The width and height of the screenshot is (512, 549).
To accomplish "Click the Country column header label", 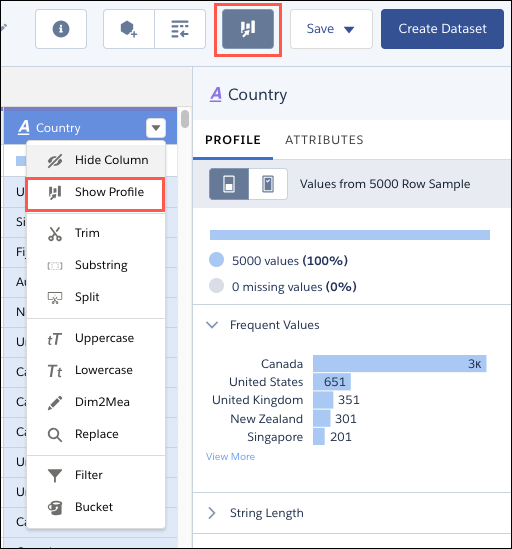I will [58, 128].
